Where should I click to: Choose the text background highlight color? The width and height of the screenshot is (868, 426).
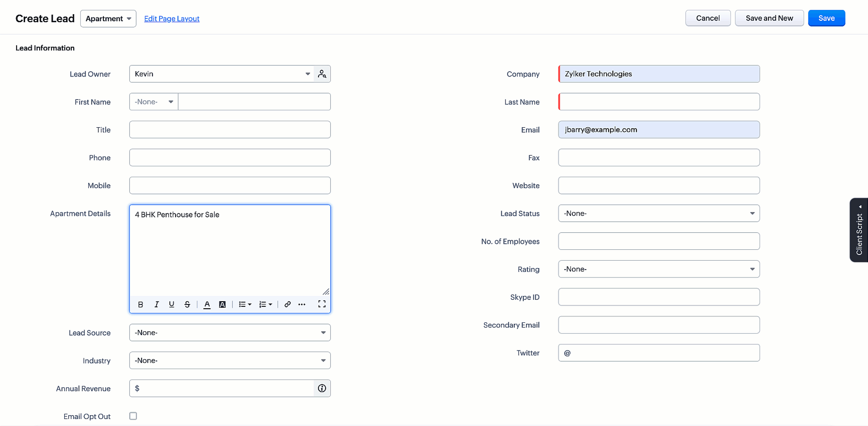[222, 304]
